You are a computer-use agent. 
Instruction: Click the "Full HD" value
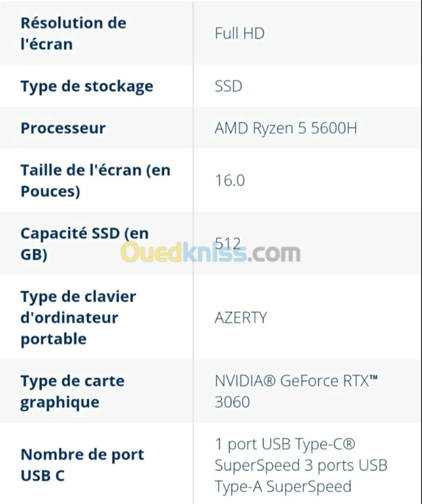239,33
